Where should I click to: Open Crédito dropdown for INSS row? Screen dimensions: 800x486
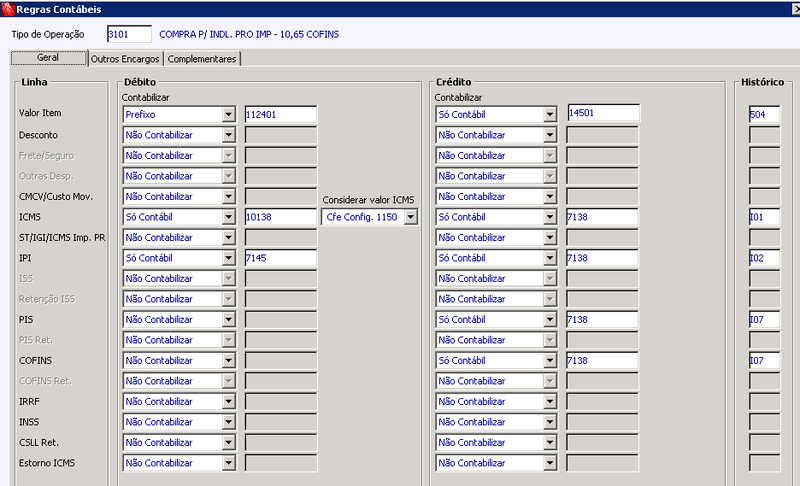(x=549, y=422)
